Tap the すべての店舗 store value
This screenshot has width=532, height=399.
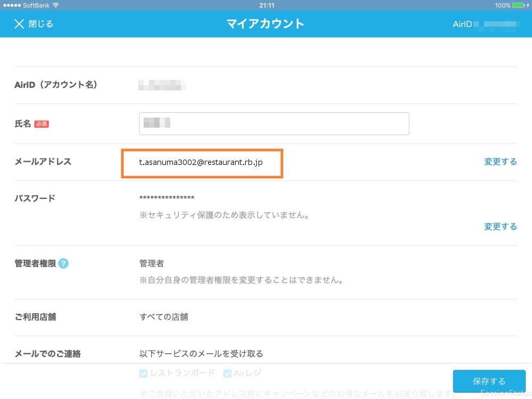point(163,317)
